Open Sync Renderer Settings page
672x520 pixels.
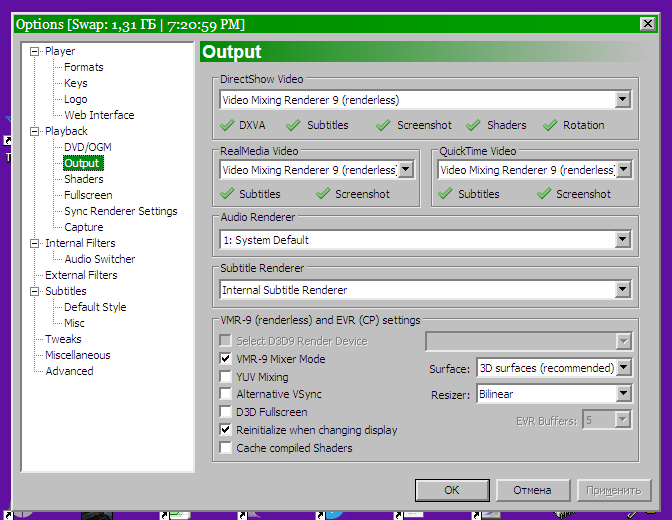tap(121, 211)
